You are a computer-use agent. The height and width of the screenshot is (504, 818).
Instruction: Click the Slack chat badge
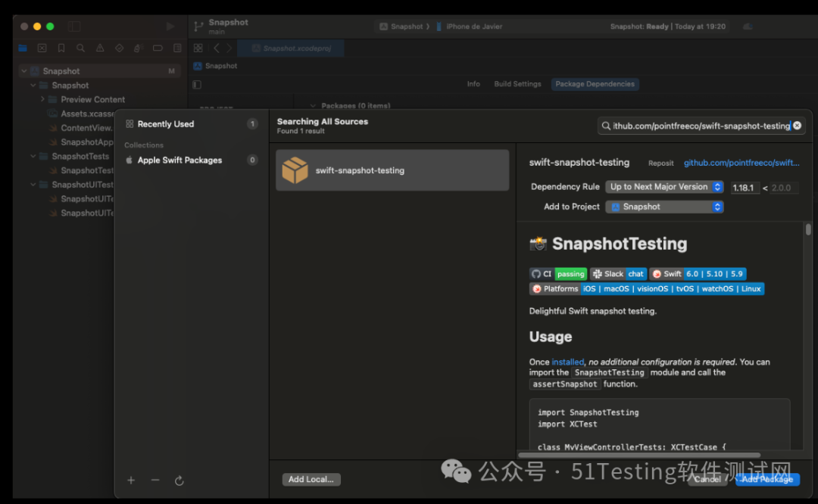pos(619,274)
